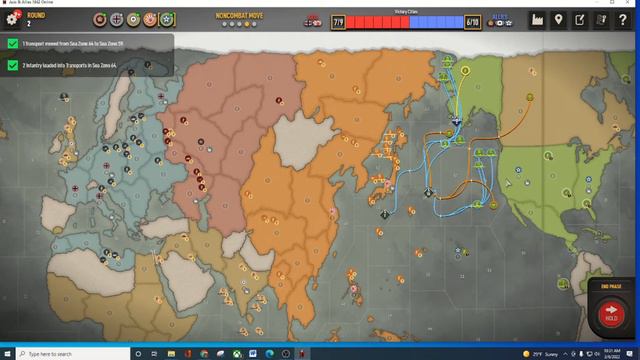Click the taskbar search box
This screenshot has width=640, height=360.
[73, 353]
